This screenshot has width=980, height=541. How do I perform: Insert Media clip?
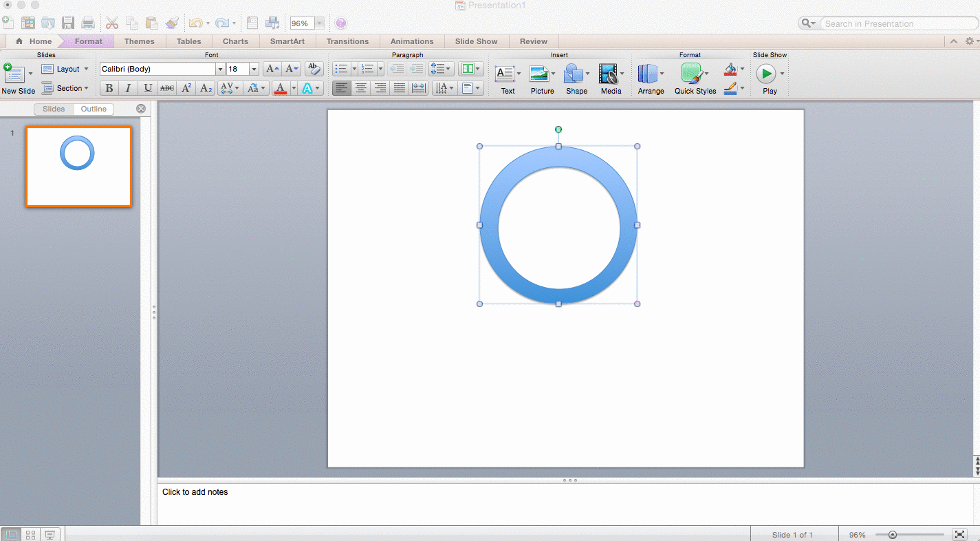[x=611, y=79]
